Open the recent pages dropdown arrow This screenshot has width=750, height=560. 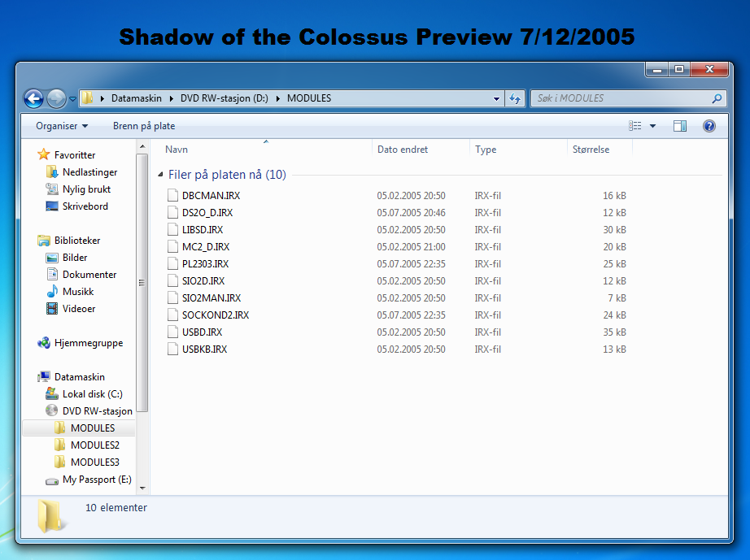(72, 99)
